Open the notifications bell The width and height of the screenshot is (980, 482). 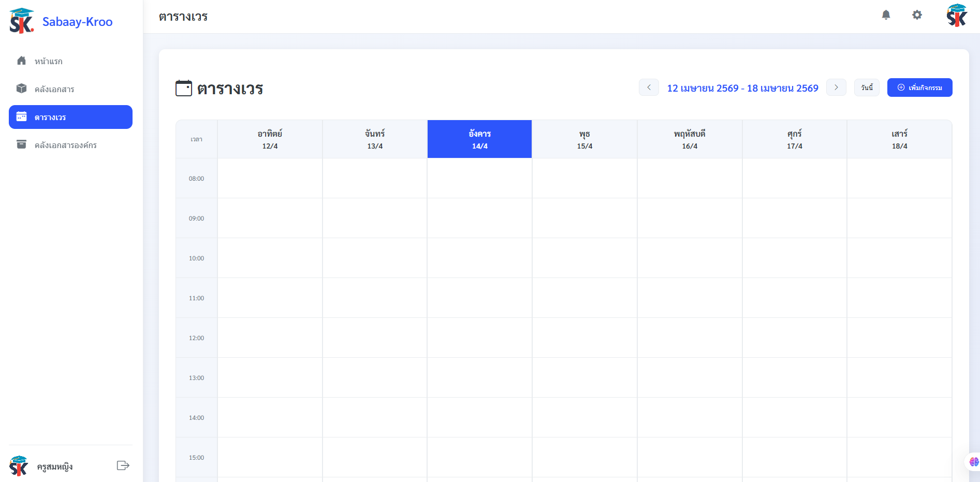(886, 16)
